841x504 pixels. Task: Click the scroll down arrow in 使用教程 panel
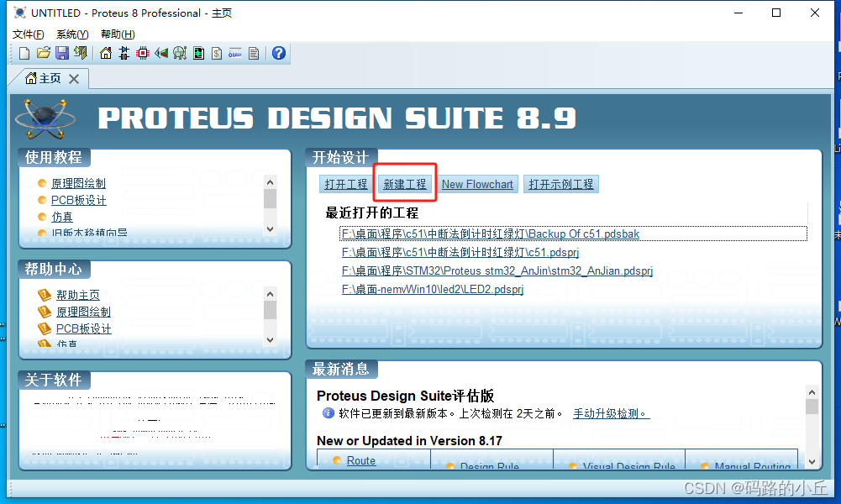click(x=271, y=229)
